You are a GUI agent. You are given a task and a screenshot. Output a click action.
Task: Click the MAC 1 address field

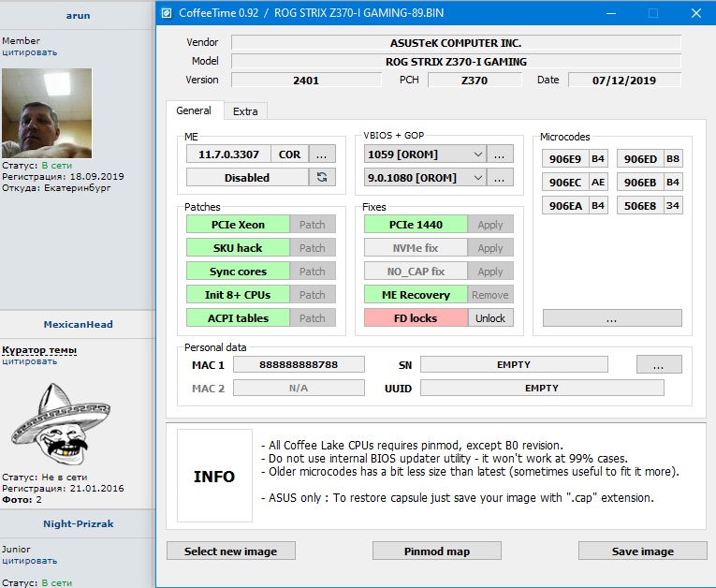[299, 364]
